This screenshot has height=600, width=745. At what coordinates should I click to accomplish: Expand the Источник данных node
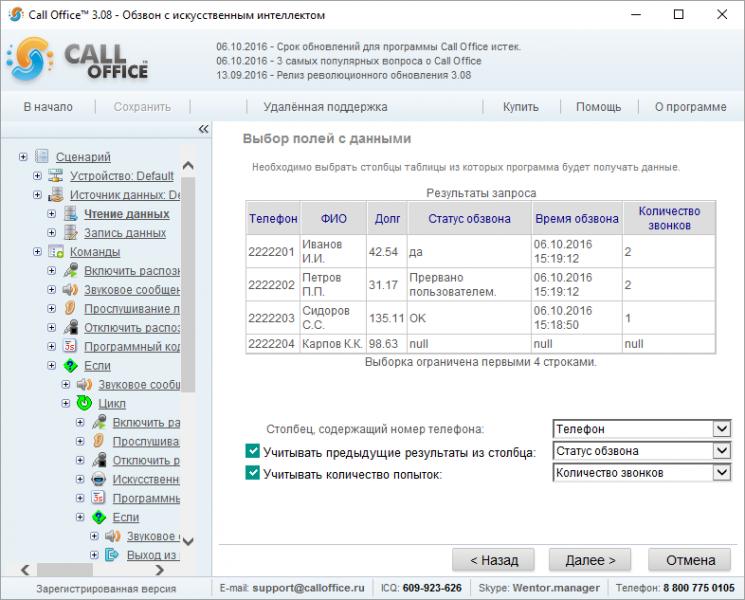pos(37,195)
